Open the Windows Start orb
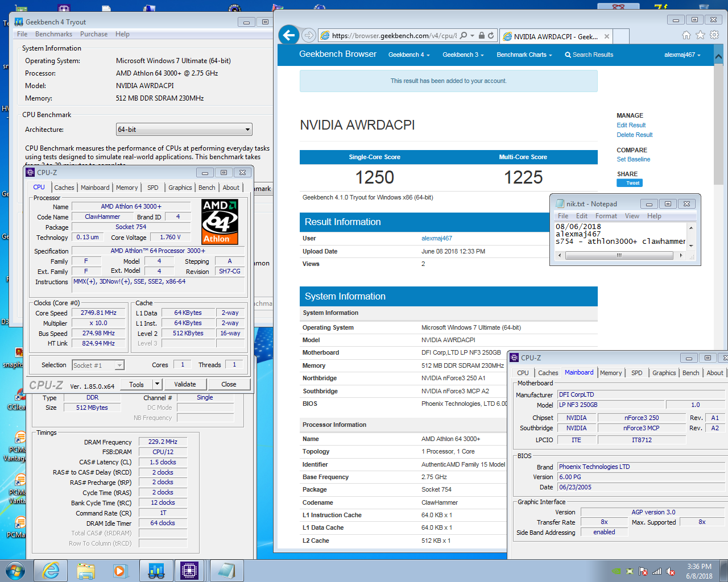 click(x=15, y=571)
